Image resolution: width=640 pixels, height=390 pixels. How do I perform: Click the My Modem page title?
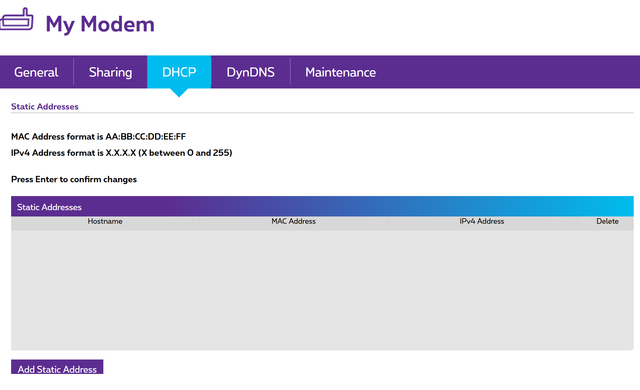[100, 24]
